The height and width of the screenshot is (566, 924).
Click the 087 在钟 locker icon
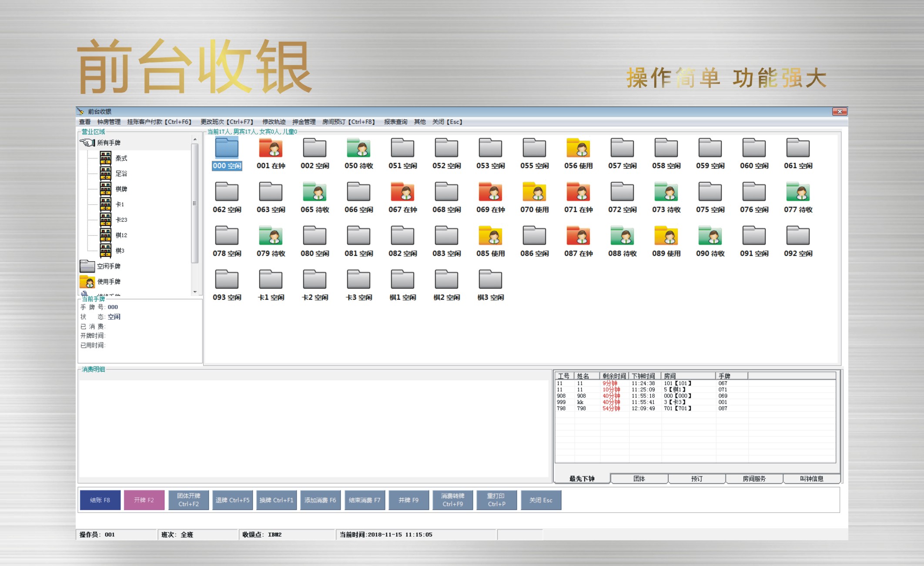578,236
